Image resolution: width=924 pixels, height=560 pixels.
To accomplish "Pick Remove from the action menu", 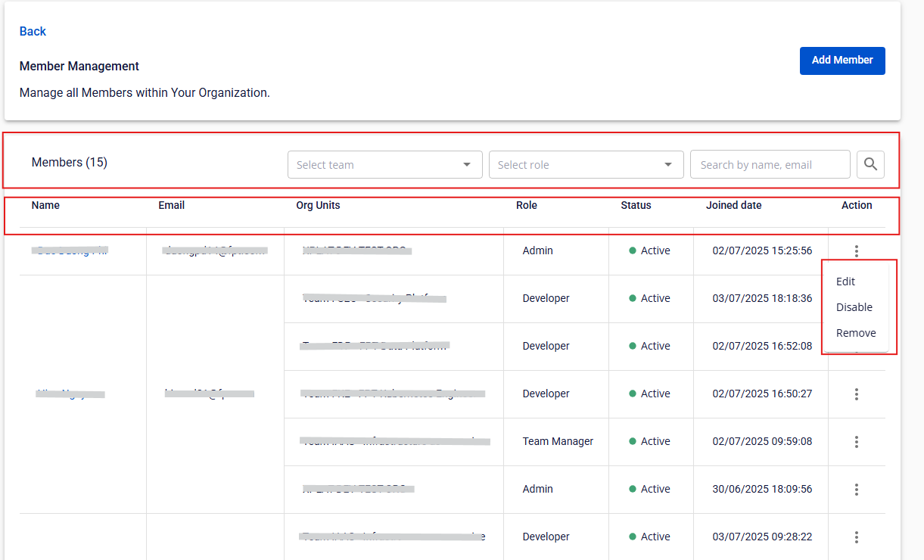I will point(855,333).
